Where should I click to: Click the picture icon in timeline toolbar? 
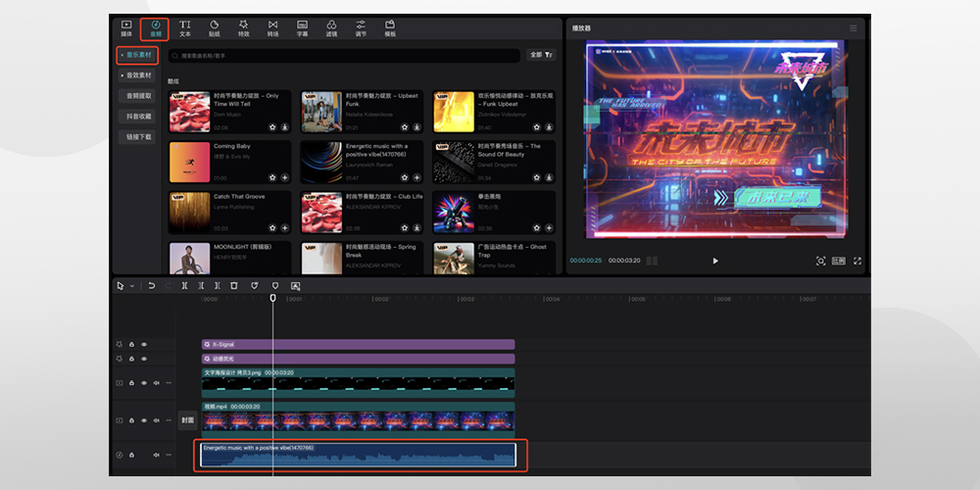click(x=296, y=285)
